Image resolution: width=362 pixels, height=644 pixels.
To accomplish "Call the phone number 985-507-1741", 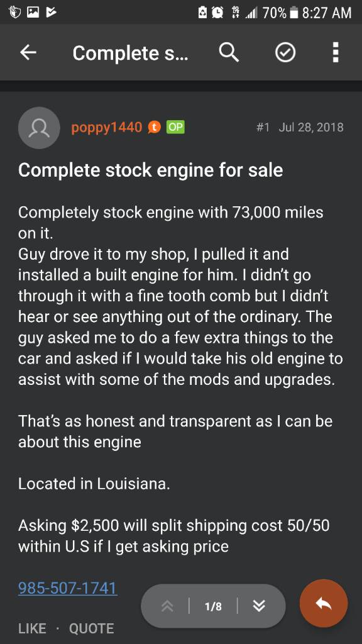I will [68, 588].
